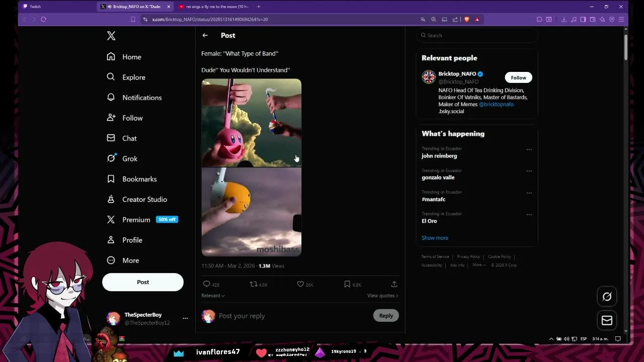
Task: Like the post via heart icon 26K
Action: pos(300,284)
